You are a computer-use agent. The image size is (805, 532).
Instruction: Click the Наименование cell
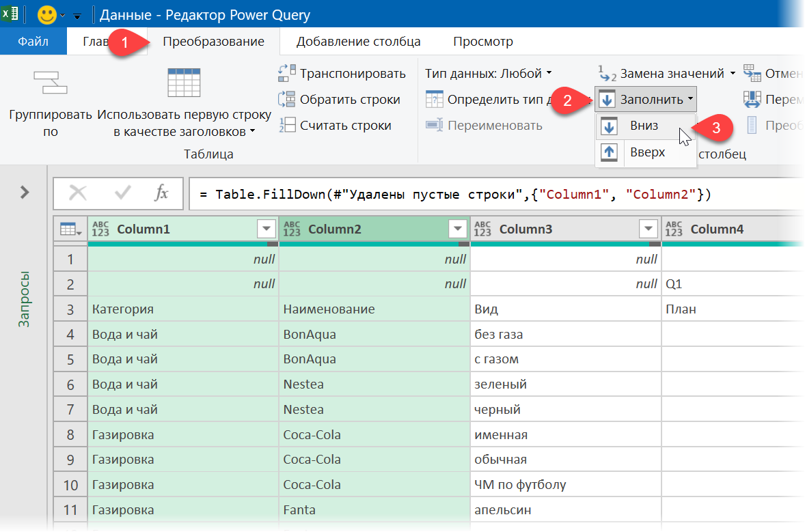(x=374, y=309)
